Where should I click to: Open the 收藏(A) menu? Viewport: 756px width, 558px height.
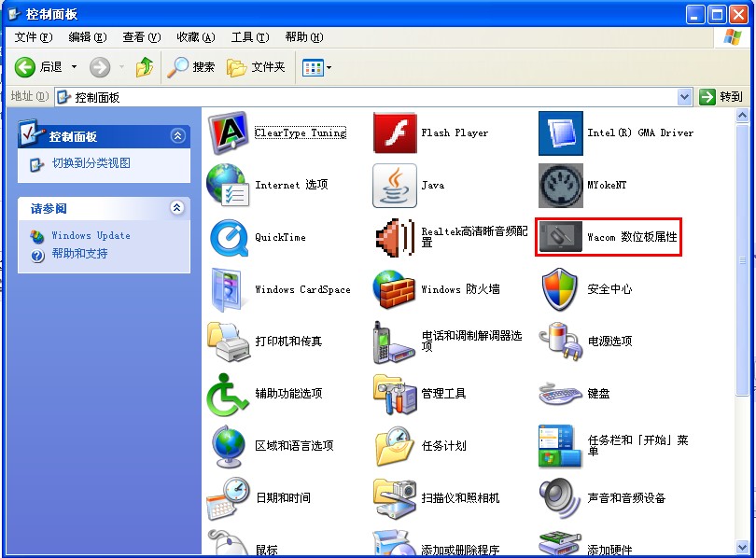(x=196, y=37)
